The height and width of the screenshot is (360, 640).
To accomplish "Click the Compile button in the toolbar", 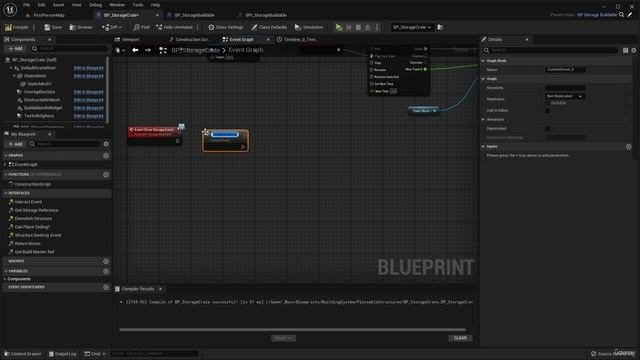I will [x=17, y=27].
